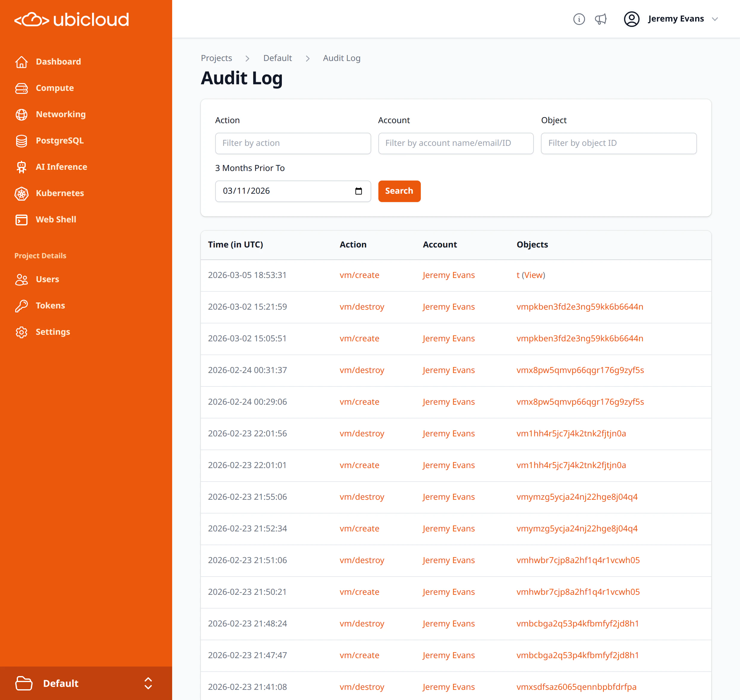Open the Default project switcher chevron
Image resolution: width=740 pixels, height=700 pixels.
[x=149, y=683]
